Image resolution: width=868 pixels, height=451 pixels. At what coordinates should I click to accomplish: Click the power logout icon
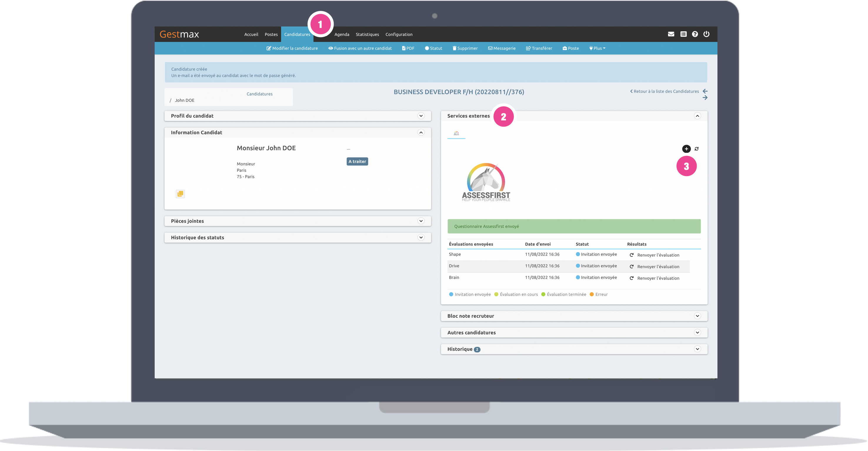click(706, 34)
